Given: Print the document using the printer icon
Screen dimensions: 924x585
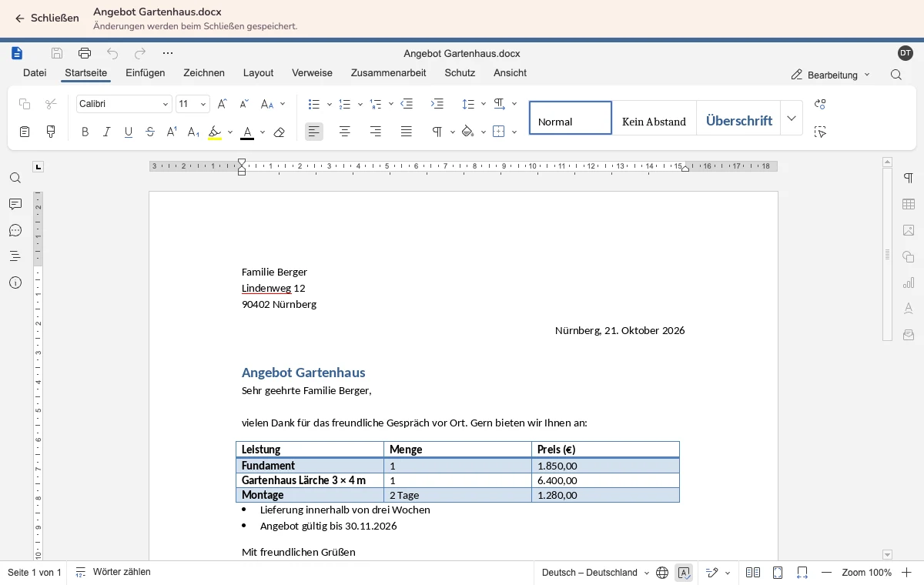Looking at the screenshot, I should tap(85, 53).
